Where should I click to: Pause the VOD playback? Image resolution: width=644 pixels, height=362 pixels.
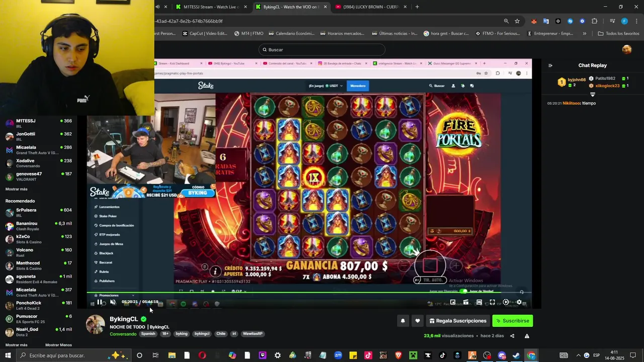(100, 302)
